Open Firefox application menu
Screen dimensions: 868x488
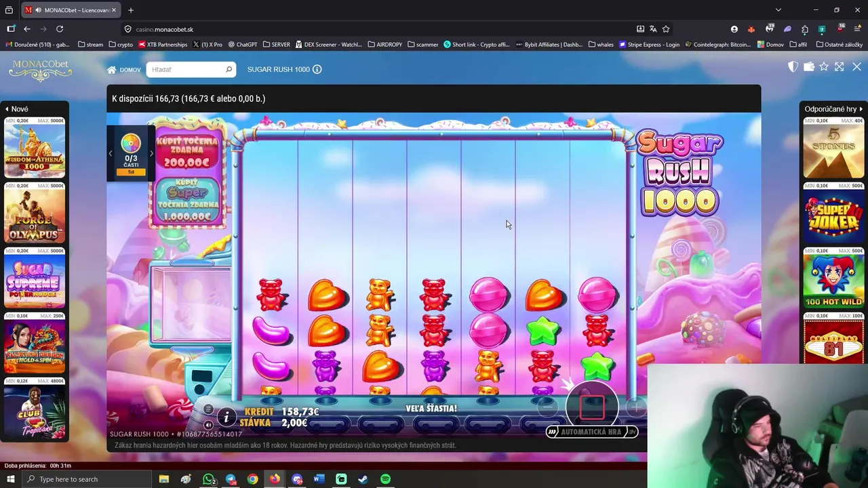tap(858, 29)
